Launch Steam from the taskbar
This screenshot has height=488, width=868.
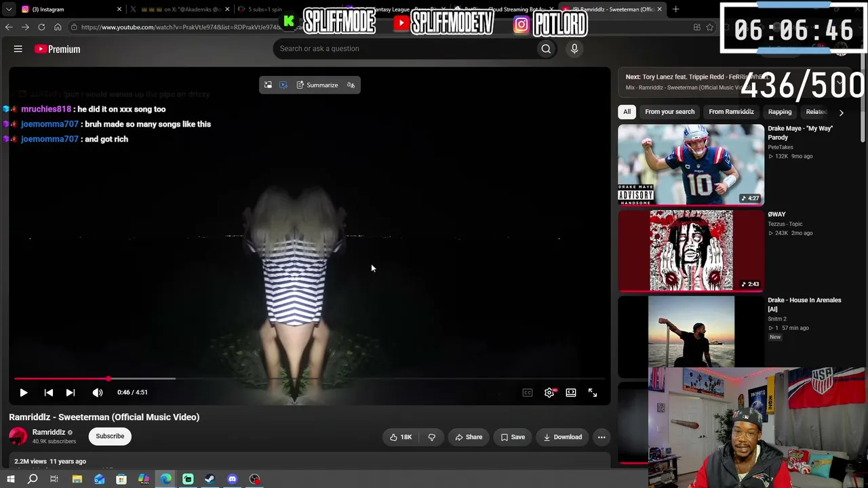(210, 479)
